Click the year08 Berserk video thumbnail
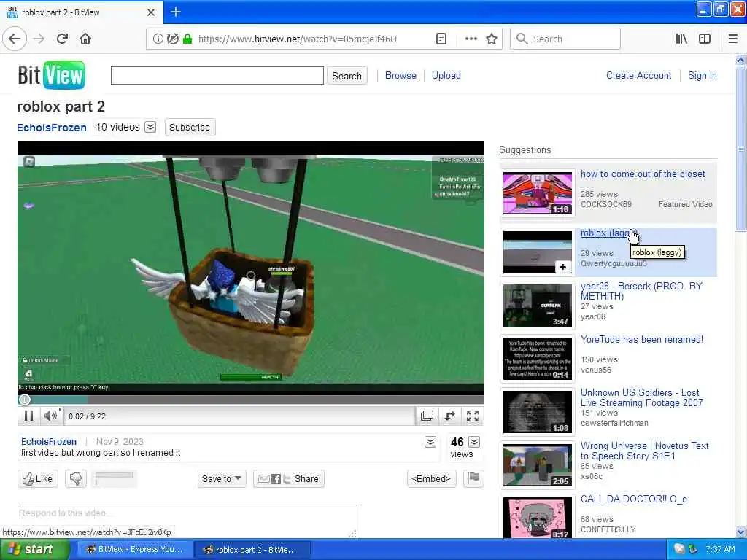 (538, 306)
